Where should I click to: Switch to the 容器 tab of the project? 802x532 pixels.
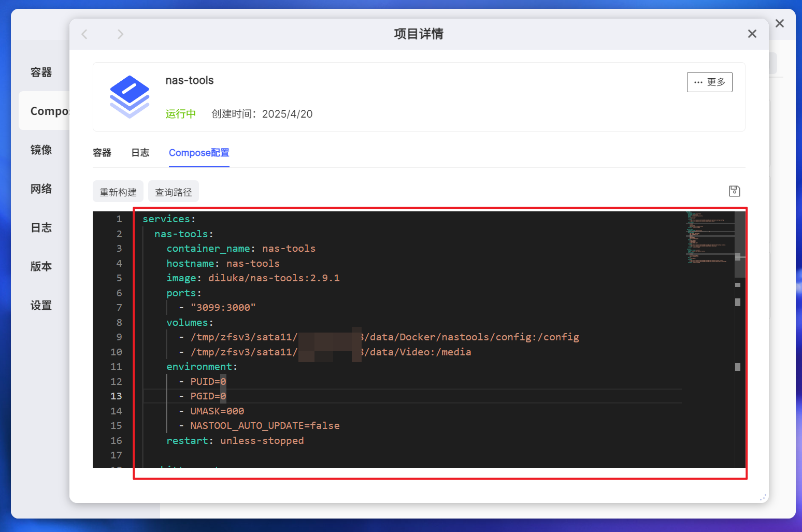point(102,153)
